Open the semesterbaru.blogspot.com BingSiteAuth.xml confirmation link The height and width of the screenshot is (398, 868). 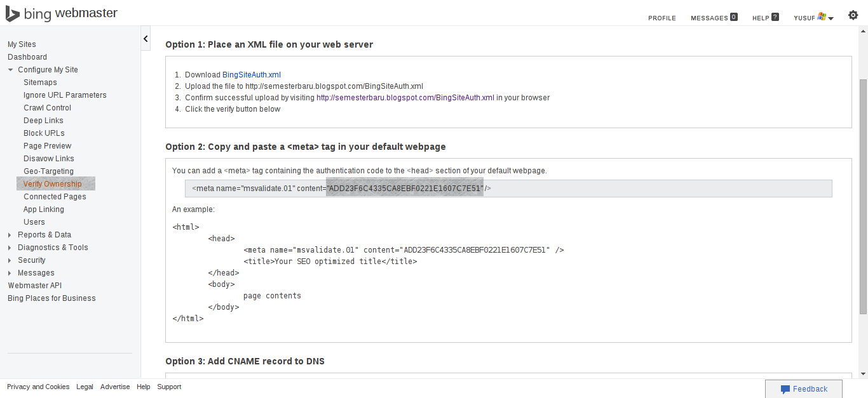pos(405,98)
